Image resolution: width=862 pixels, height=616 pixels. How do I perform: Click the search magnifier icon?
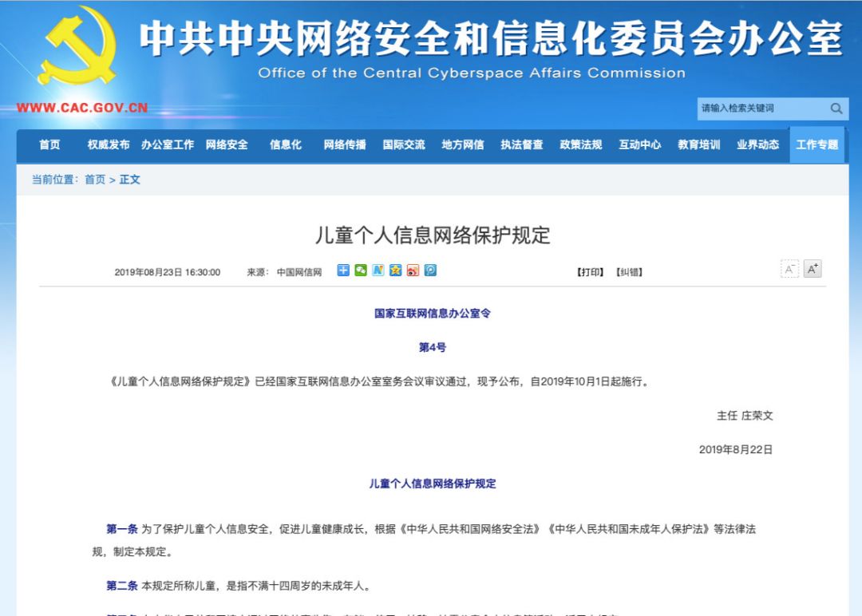[836, 109]
